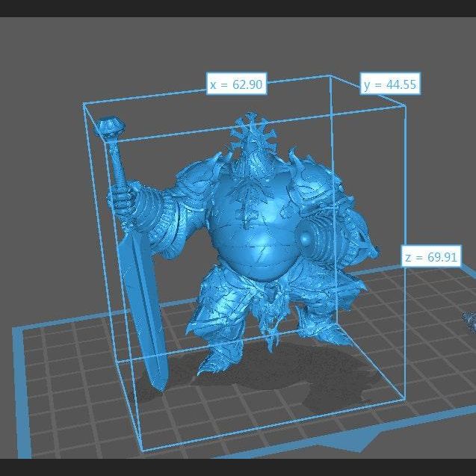Click the partial object at the right edge
The height and width of the screenshot is (476, 476).
470,321
